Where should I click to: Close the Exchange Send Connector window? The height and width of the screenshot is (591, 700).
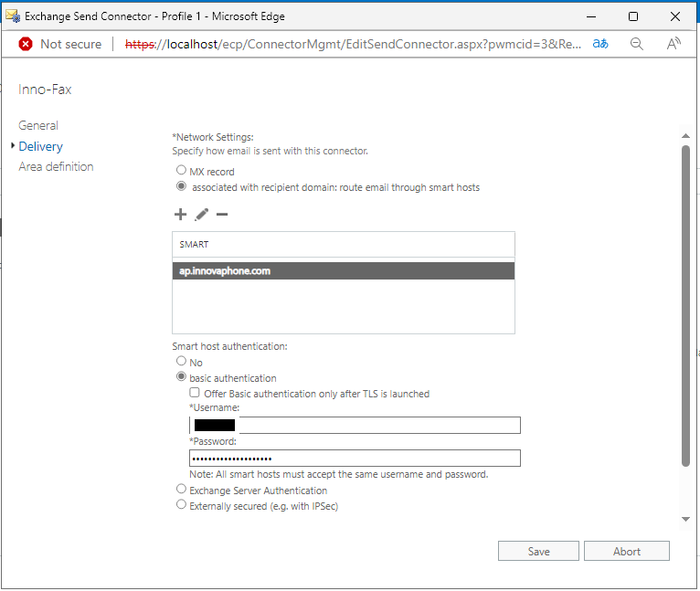point(675,16)
